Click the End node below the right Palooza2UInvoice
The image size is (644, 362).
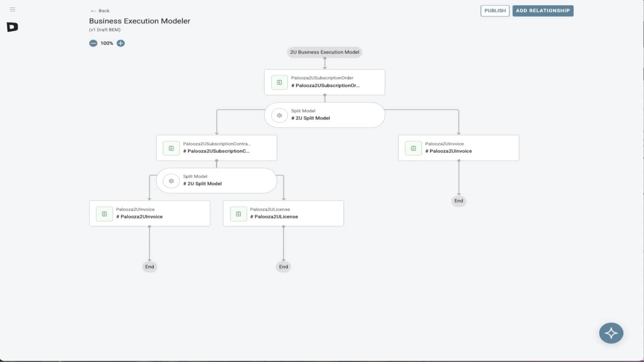click(458, 201)
